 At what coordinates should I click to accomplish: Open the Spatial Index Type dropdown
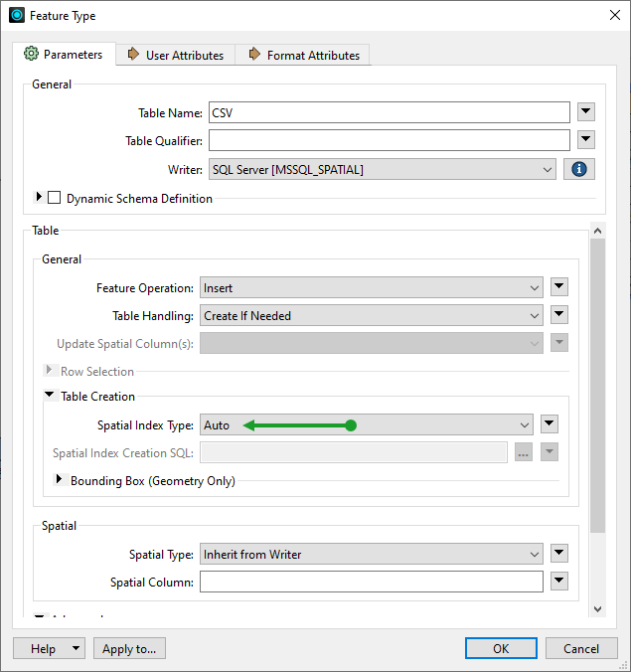pos(366,424)
